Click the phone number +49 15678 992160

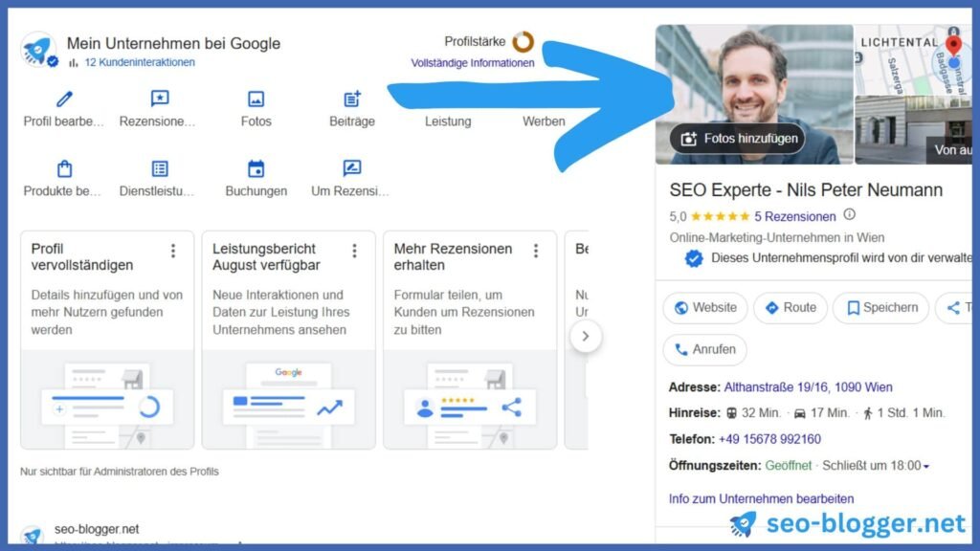click(x=769, y=439)
